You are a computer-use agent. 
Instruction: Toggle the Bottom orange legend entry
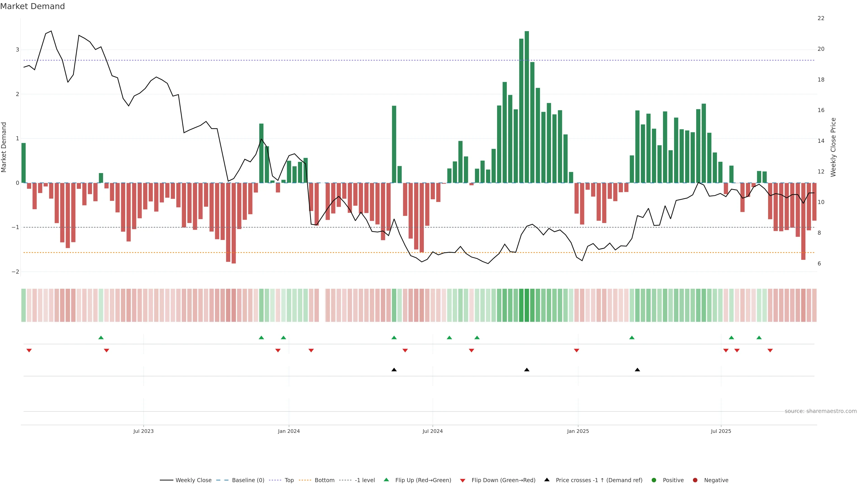coord(324,480)
